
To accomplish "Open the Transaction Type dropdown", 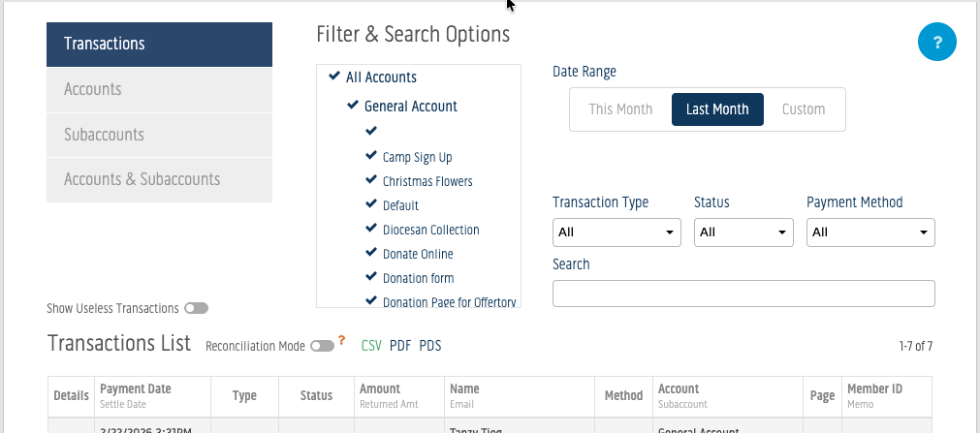I will pyautogui.click(x=616, y=232).
